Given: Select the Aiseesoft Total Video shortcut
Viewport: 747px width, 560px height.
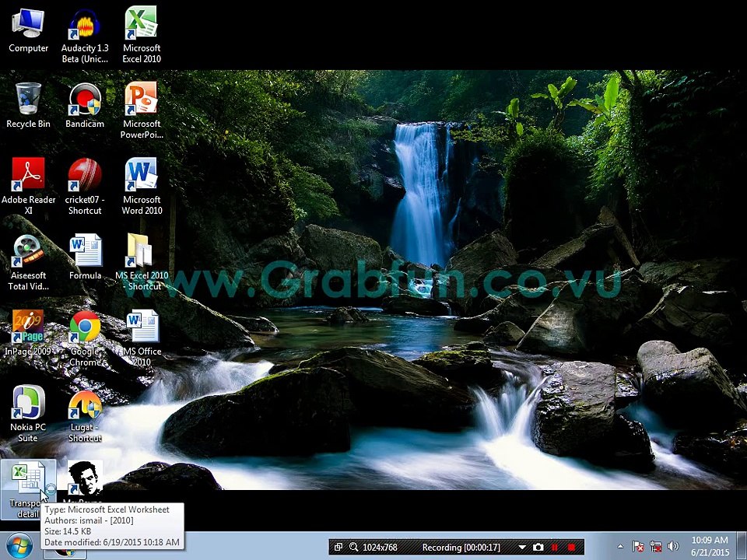Looking at the screenshot, I should tap(28, 262).
